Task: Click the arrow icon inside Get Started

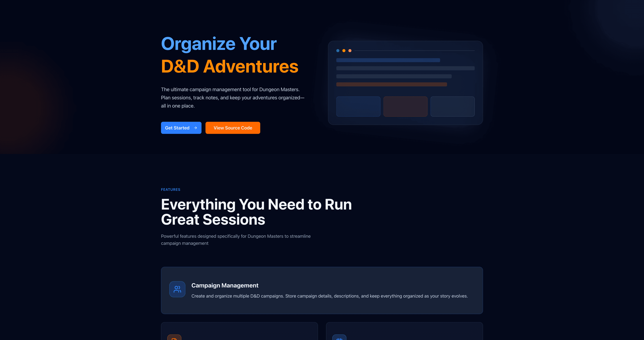Action: [x=195, y=128]
